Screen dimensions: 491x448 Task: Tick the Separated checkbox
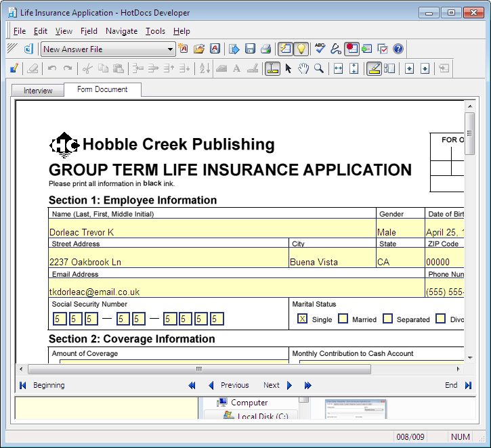(x=387, y=319)
